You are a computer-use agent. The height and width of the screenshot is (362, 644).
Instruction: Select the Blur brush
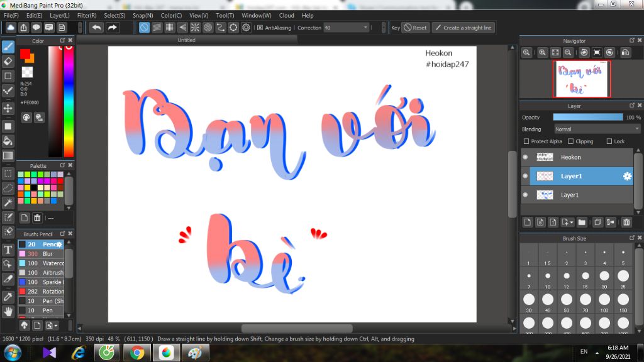tap(41, 254)
